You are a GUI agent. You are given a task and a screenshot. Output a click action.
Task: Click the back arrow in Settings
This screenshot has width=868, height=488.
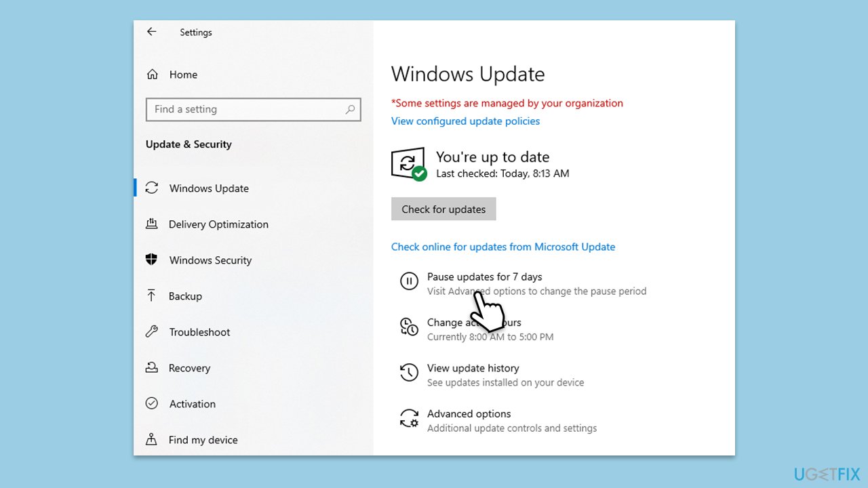click(151, 32)
